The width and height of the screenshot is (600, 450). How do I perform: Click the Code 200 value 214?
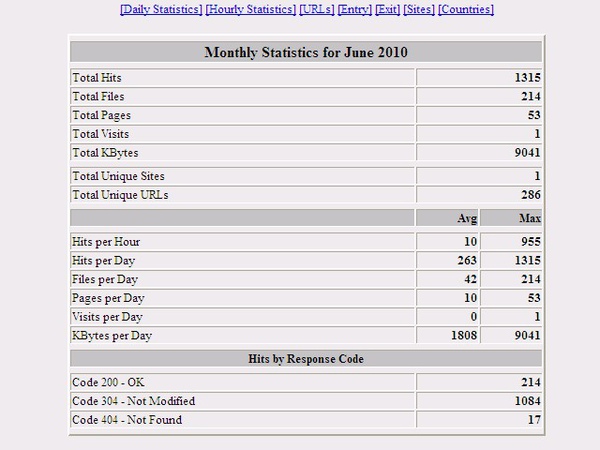(x=531, y=382)
